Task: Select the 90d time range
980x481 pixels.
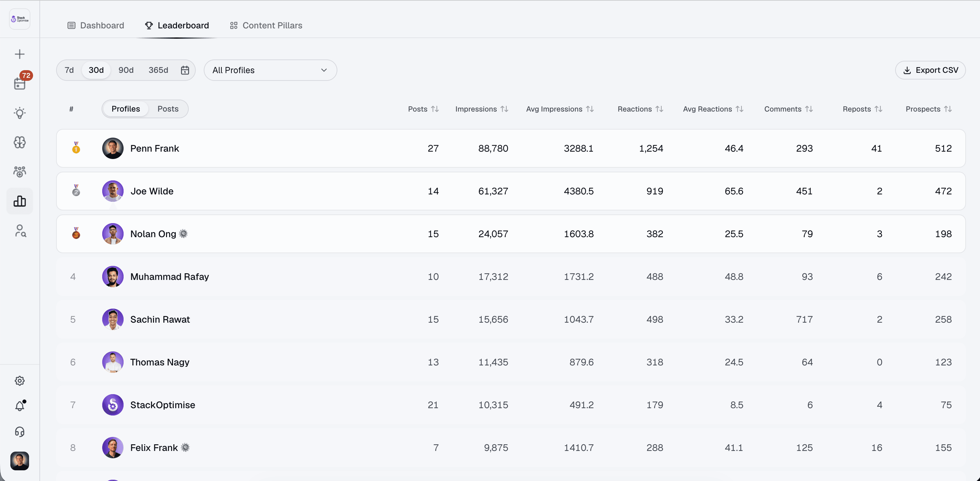Action: [126, 70]
